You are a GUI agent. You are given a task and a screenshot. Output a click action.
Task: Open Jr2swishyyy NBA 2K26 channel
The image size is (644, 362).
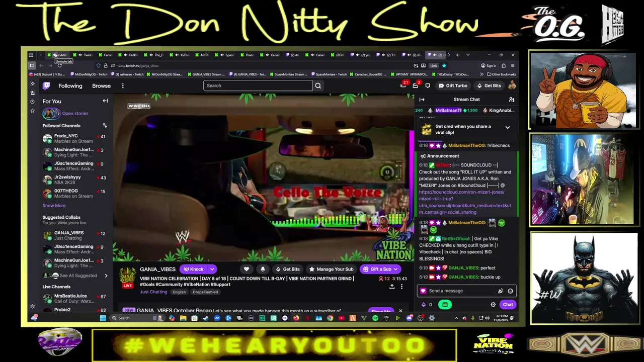click(74, 179)
